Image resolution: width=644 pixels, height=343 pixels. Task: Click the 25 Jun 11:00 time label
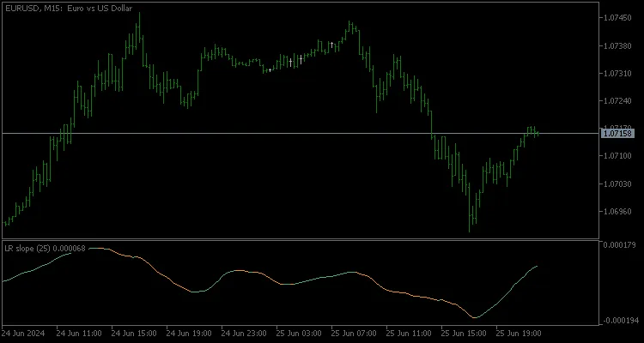pos(409,332)
